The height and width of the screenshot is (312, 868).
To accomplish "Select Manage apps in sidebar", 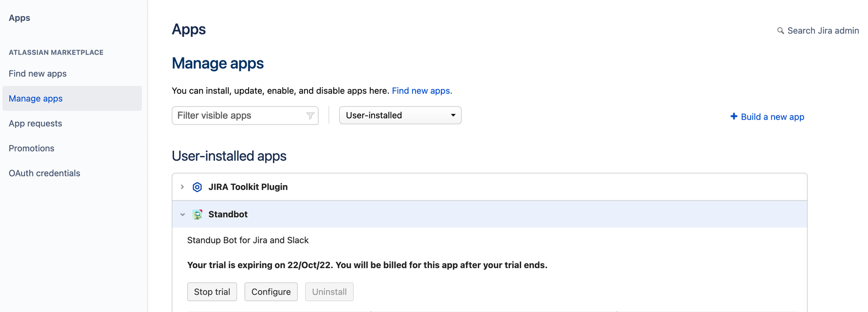I will coord(72,98).
